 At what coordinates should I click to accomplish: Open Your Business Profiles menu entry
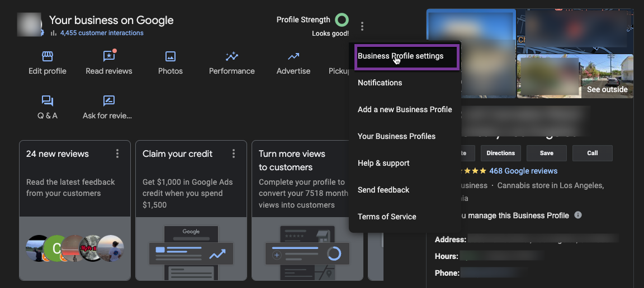click(x=396, y=136)
